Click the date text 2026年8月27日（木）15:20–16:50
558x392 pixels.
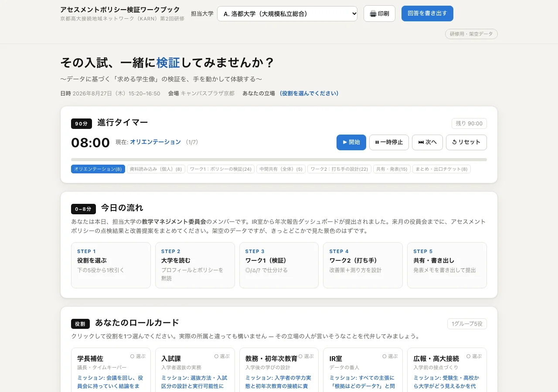click(116, 93)
